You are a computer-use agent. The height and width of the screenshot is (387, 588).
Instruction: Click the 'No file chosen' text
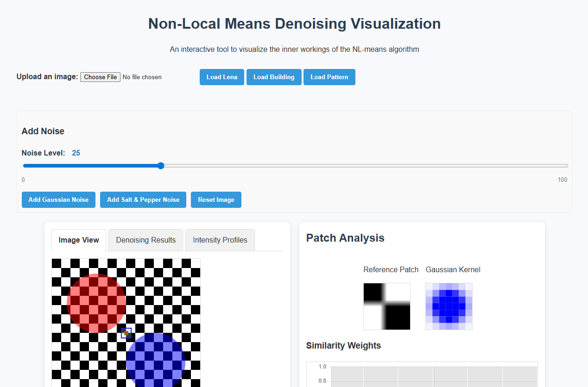[142, 77]
